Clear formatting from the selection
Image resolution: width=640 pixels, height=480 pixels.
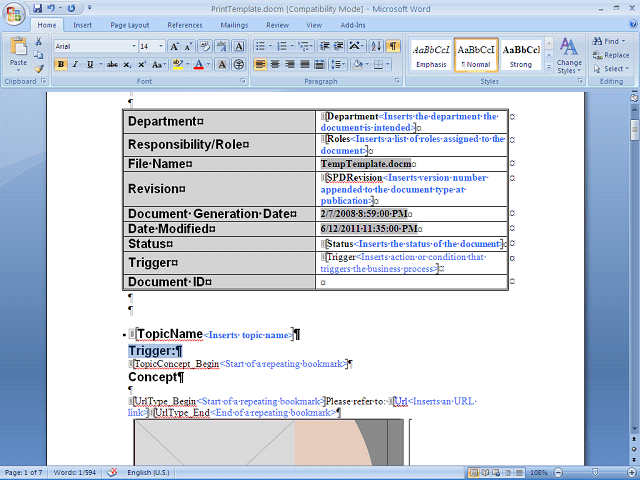click(x=205, y=46)
